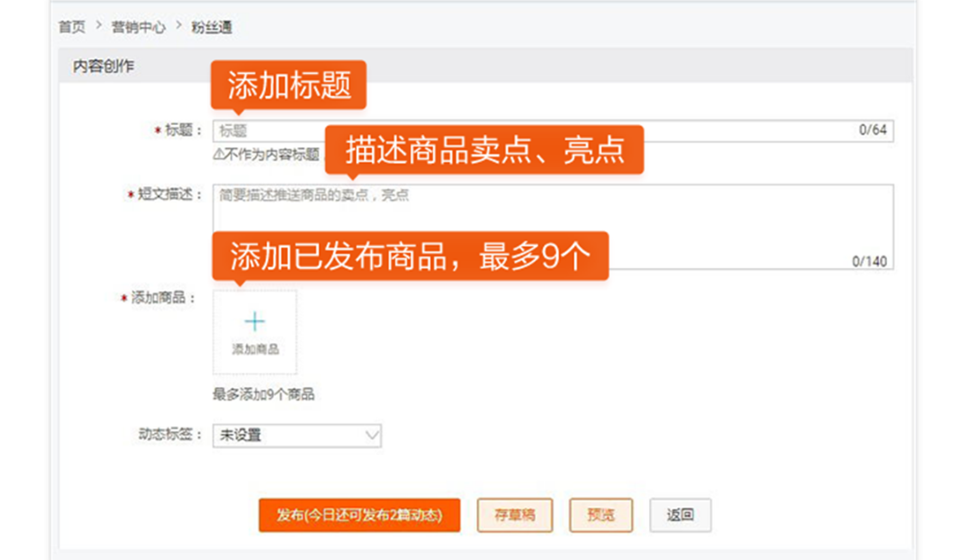
Task: Click the 添加已发布商品，最多9个 tooltip
Action: point(409,256)
